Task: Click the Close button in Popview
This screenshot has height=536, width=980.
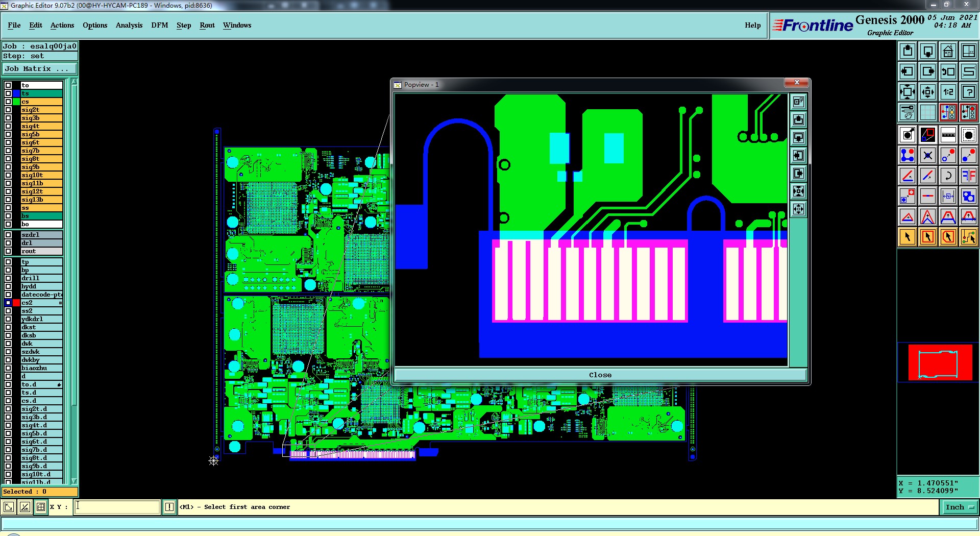Action: pyautogui.click(x=600, y=375)
